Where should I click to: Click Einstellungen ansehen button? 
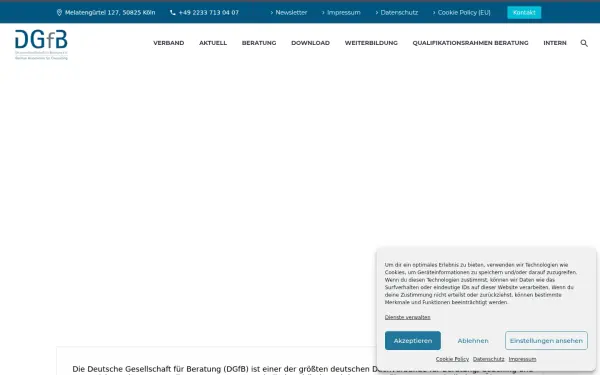546,341
